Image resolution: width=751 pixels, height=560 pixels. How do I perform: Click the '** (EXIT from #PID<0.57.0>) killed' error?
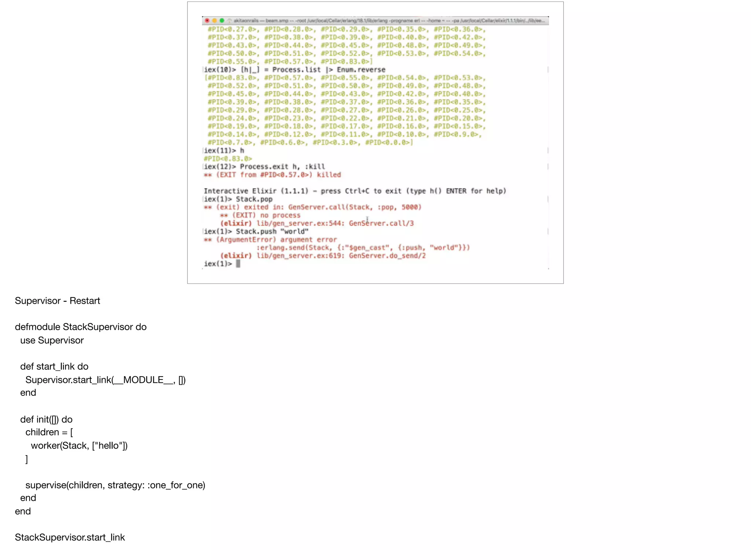tap(272, 175)
